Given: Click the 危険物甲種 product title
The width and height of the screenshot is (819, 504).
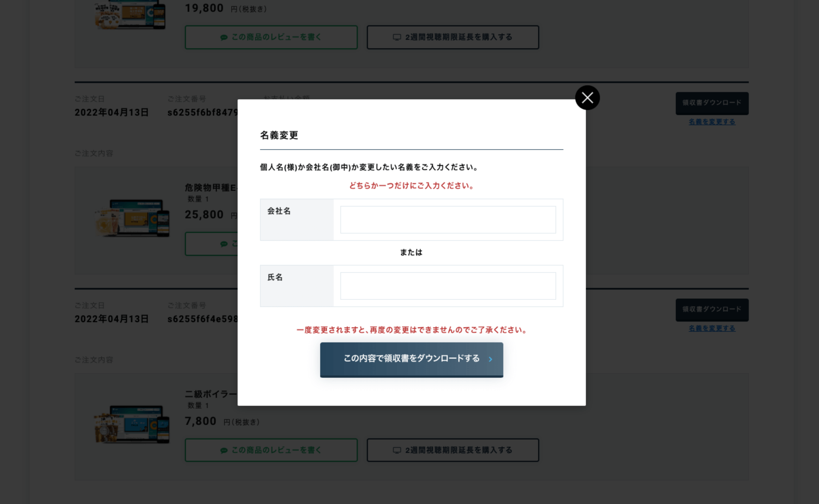Looking at the screenshot, I should pyautogui.click(x=211, y=188).
